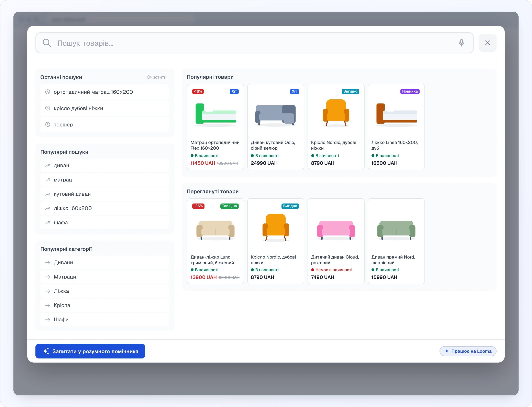This screenshot has width=532, height=407.
Task: Click title Диван прямий Nord, шавлієвий
Action: pyautogui.click(x=393, y=260)
